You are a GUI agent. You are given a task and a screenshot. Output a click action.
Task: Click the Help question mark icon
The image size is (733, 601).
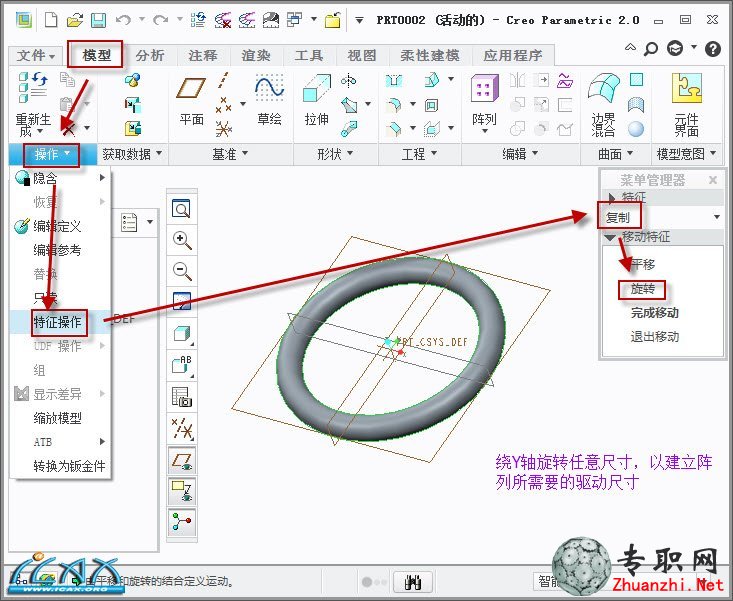713,49
